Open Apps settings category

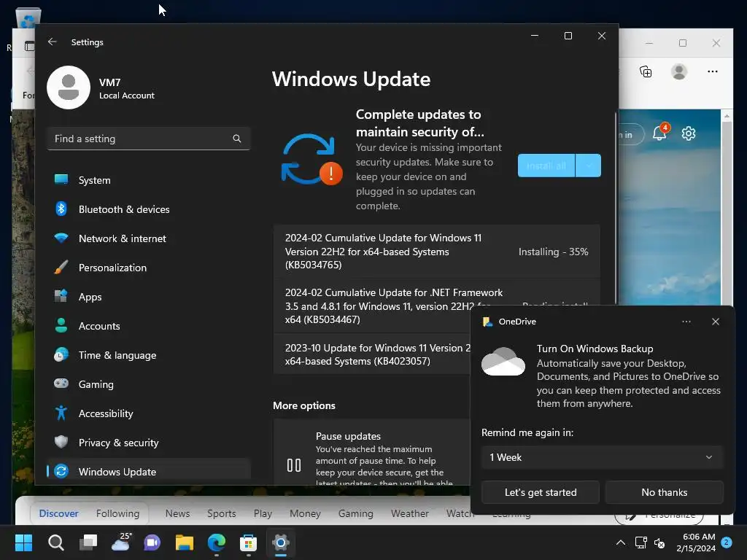point(148,297)
